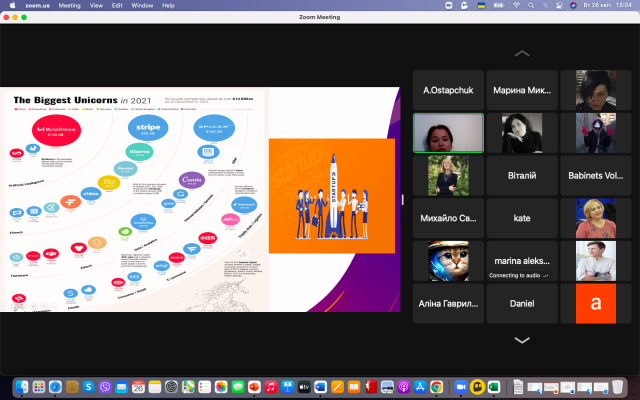Show next page of participant tiles
The height and width of the screenshot is (400, 640).
(x=522, y=340)
